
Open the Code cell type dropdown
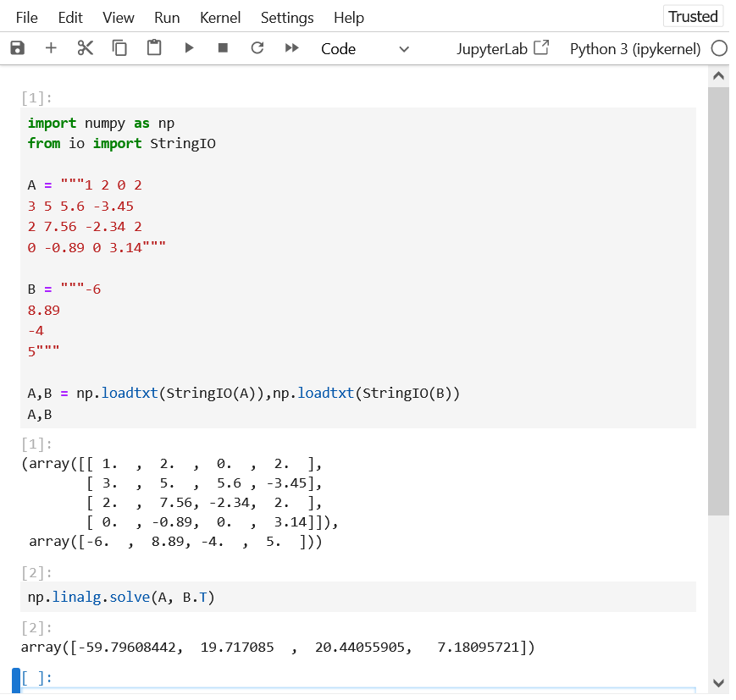point(365,49)
